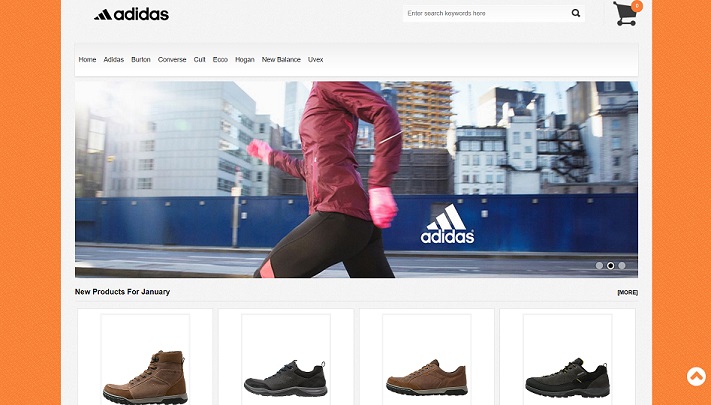Open the shopping cart icon
Viewport: 711px width, 405px height.
tap(624, 14)
